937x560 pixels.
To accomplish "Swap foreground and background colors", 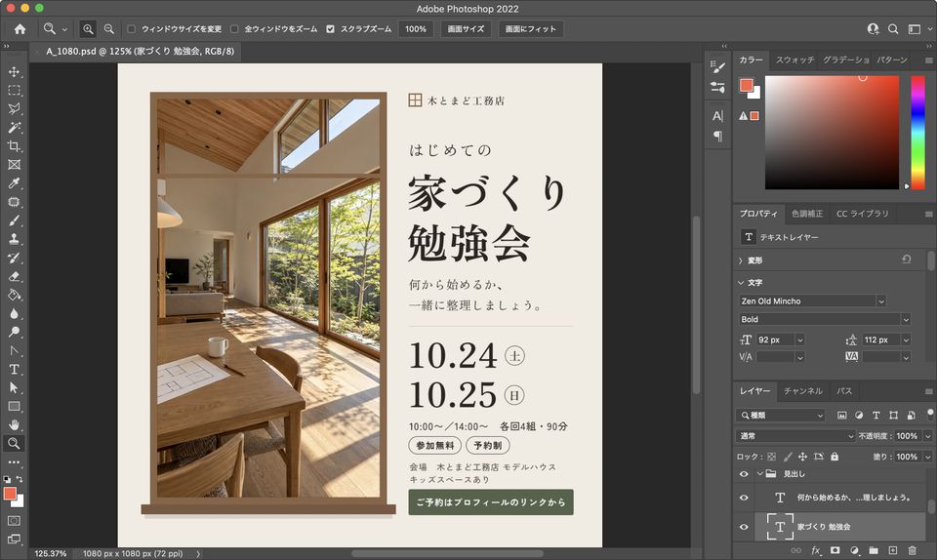I will 20,479.
